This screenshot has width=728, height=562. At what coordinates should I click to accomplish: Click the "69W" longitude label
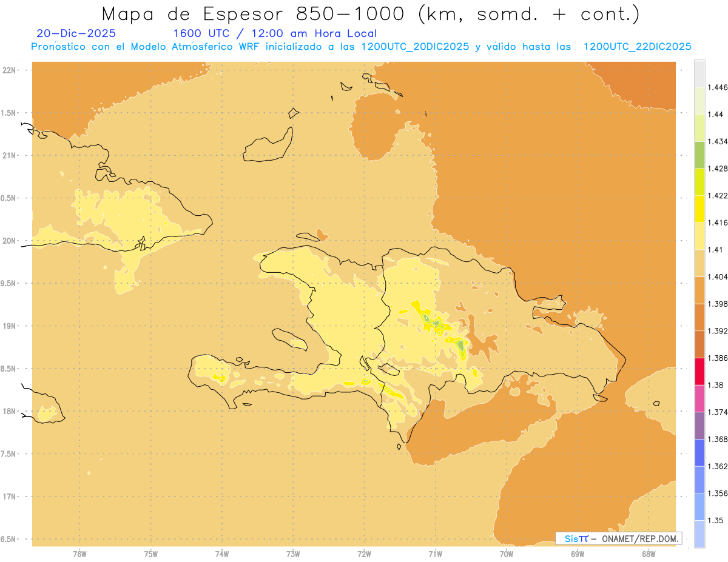578,554
